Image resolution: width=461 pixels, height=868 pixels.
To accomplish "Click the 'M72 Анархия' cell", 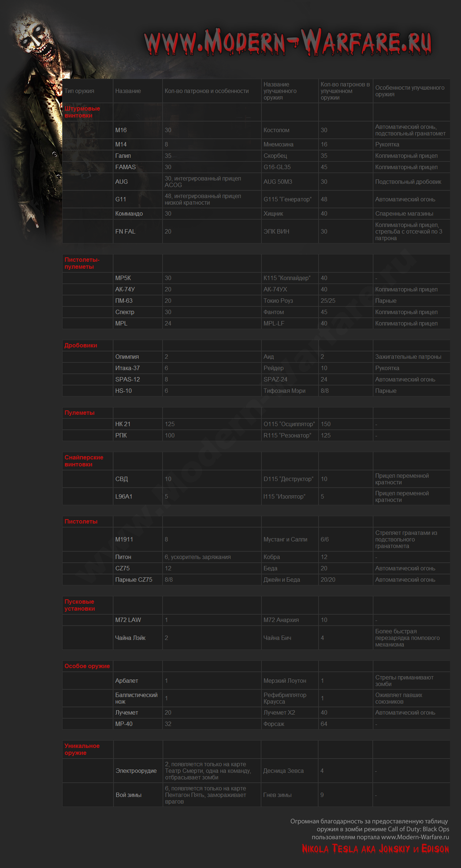I will (x=290, y=620).
